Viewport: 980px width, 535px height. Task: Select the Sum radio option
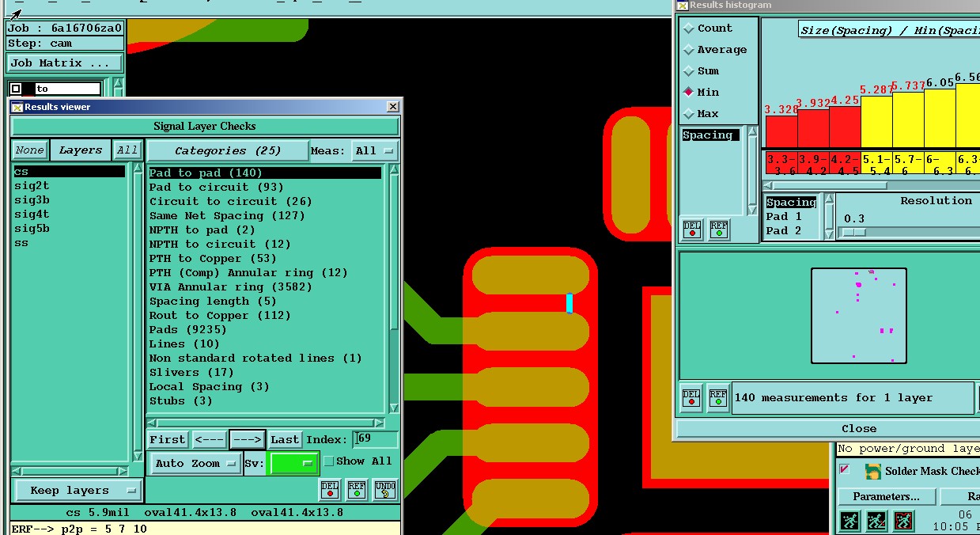(x=688, y=71)
